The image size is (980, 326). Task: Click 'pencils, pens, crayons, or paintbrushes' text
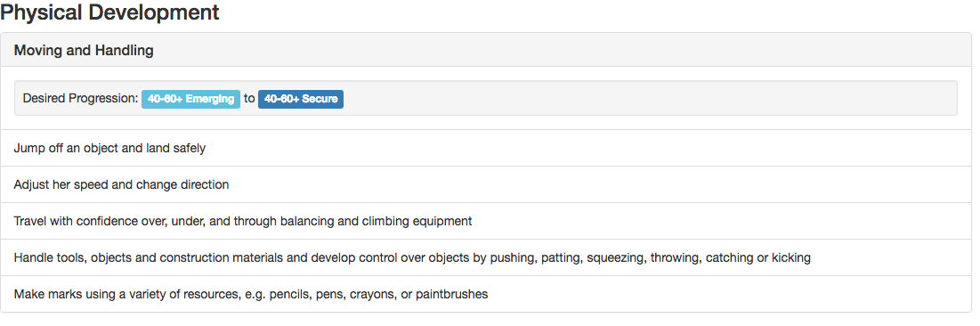[x=379, y=293]
